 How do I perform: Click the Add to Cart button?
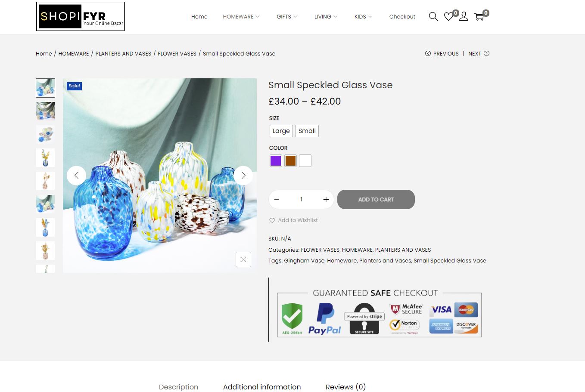pyautogui.click(x=376, y=200)
